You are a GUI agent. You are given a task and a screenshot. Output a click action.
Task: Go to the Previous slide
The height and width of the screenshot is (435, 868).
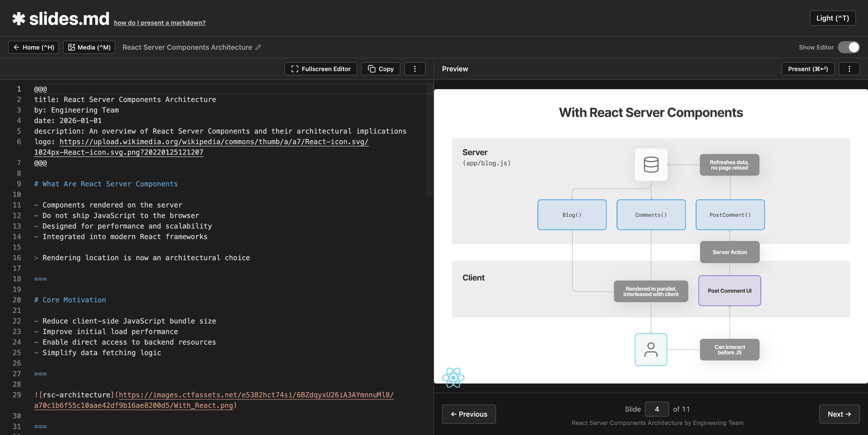click(x=469, y=414)
